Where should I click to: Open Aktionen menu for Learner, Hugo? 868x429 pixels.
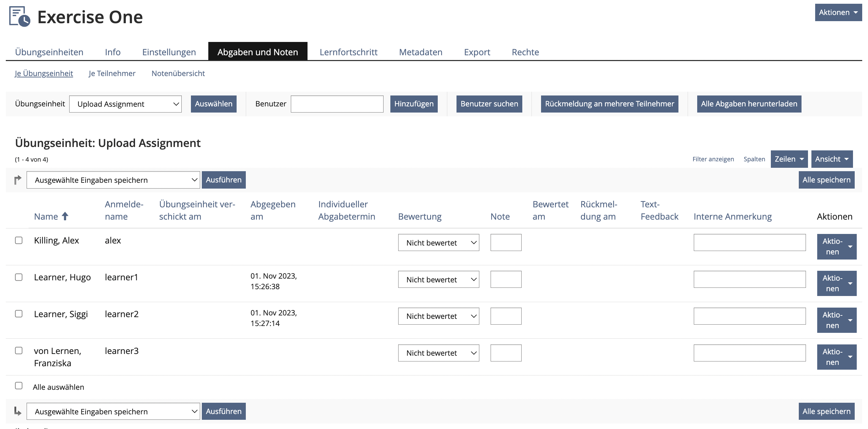(x=836, y=283)
